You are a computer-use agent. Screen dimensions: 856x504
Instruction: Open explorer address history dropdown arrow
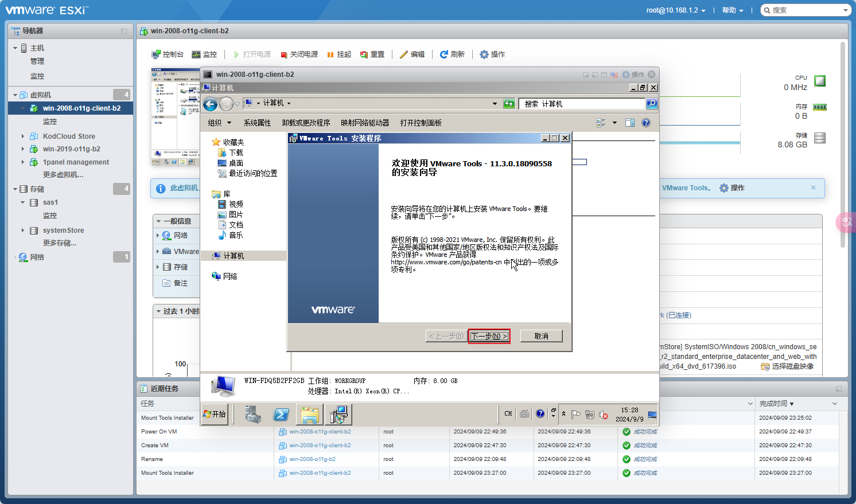click(x=495, y=104)
